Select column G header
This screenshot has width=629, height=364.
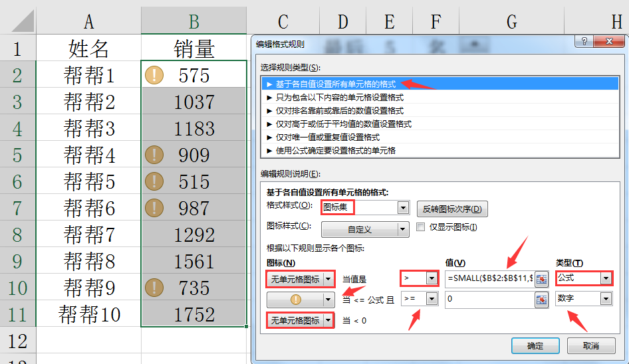pyautogui.click(x=511, y=21)
